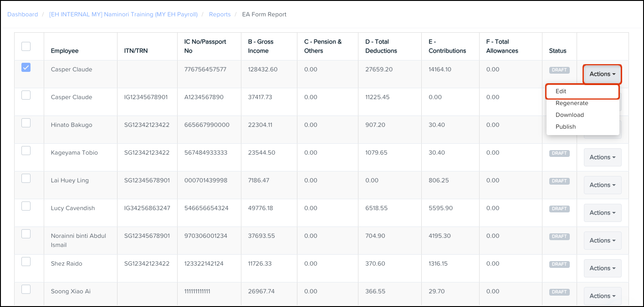
Task: Select the Kageyama Tobio row checkbox
Action: pyautogui.click(x=26, y=151)
